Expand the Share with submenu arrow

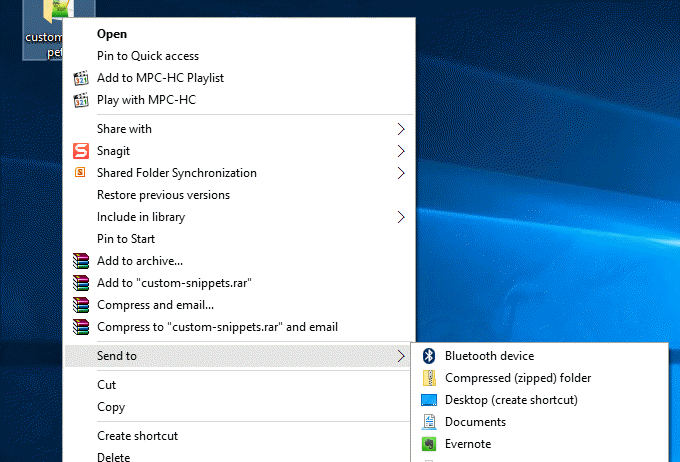[401, 129]
